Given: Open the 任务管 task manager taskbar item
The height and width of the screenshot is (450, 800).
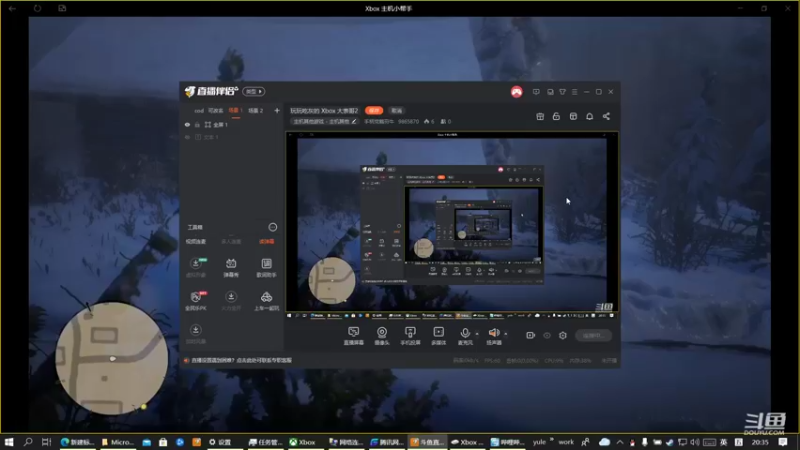Looking at the screenshot, I should (265, 442).
